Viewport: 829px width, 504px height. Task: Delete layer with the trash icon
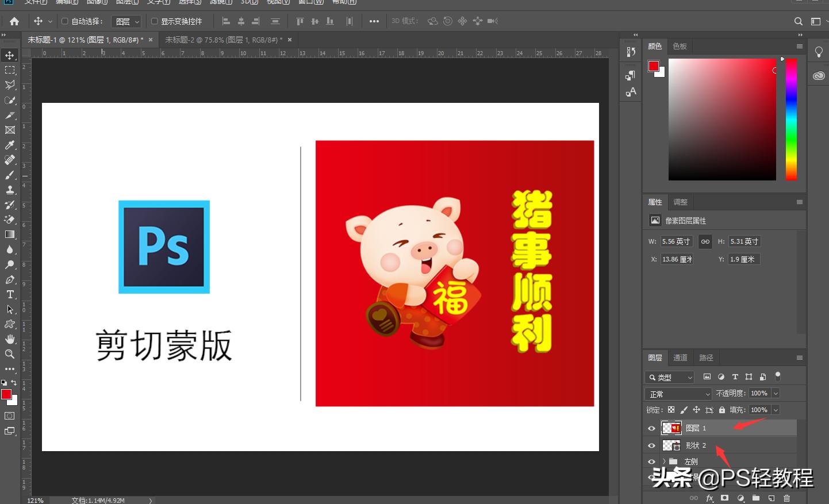pos(786,498)
